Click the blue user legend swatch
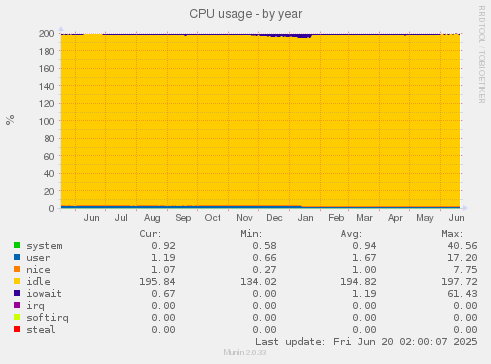Viewport: 491px width, 364px height. [x=17, y=257]
